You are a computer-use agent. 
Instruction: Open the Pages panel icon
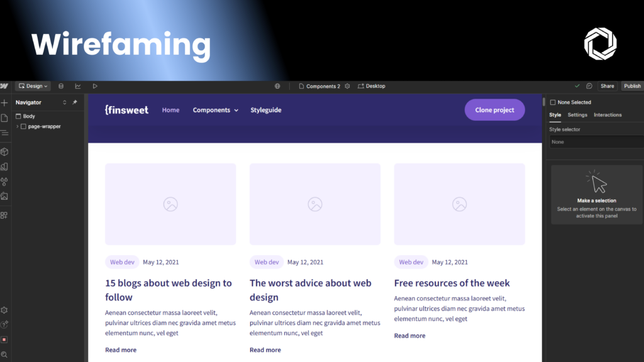pos(4,118)
